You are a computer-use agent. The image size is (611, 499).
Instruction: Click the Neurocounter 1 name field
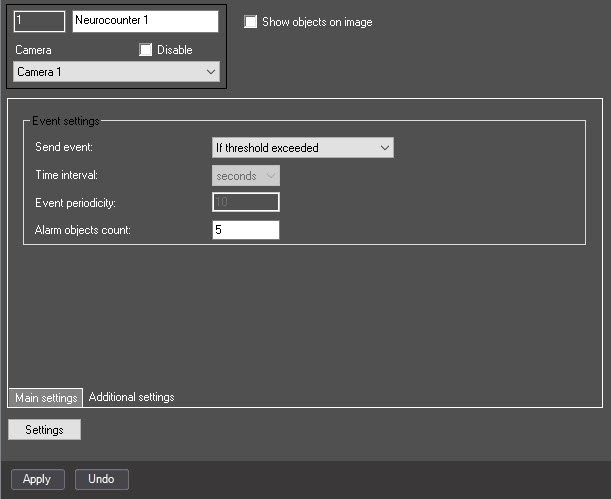click(145, 21)
